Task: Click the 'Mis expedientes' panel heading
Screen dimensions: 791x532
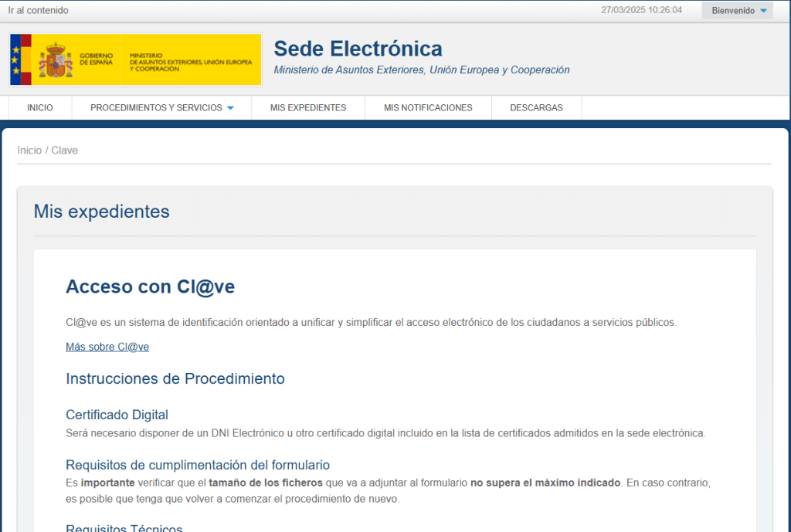Action: pyautogui.click(x=101, y=212)
